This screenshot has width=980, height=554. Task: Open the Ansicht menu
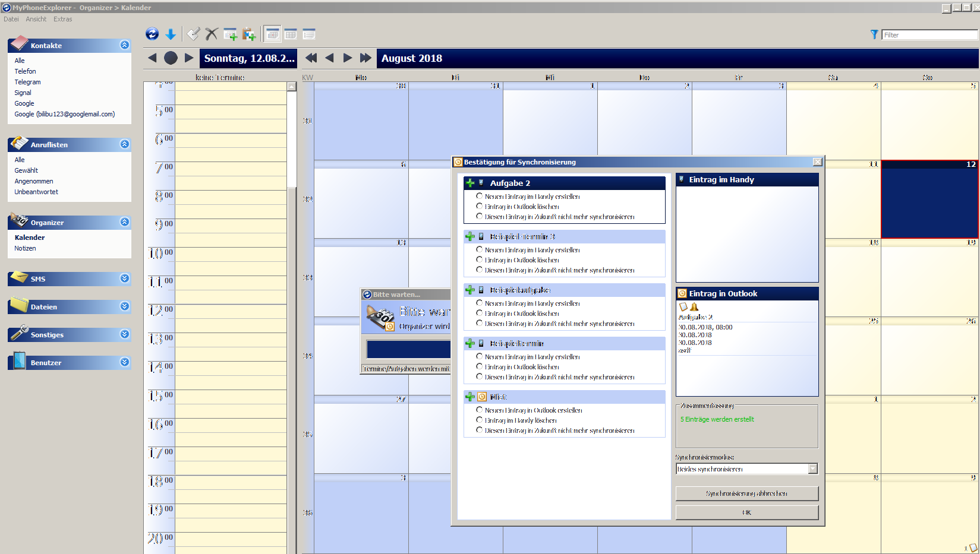point(36,19)
